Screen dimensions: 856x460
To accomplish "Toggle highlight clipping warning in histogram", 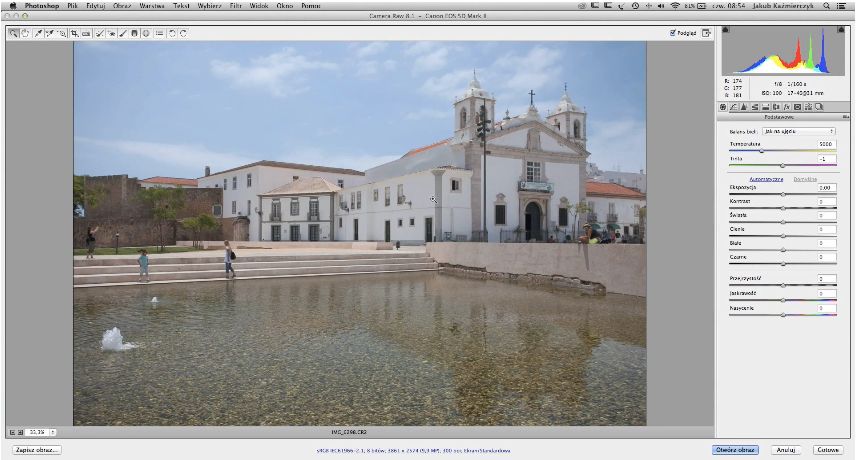I will click(841, 29).
